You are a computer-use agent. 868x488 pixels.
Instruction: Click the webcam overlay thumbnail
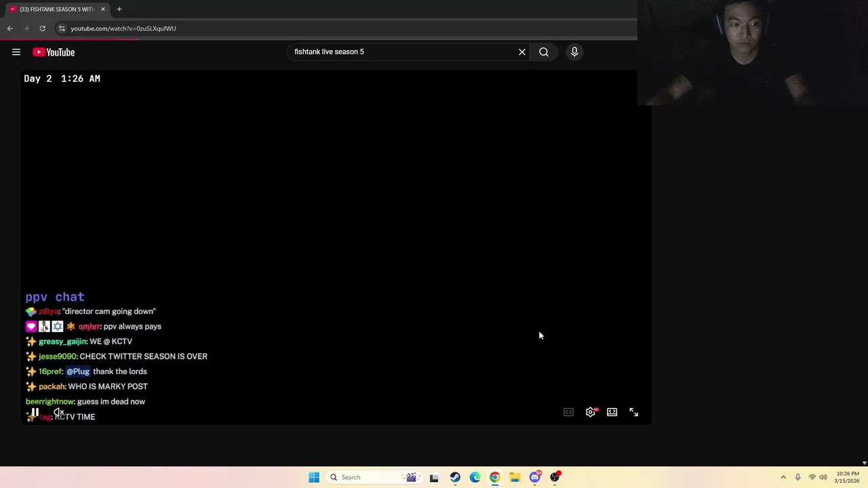click(753, 53)
